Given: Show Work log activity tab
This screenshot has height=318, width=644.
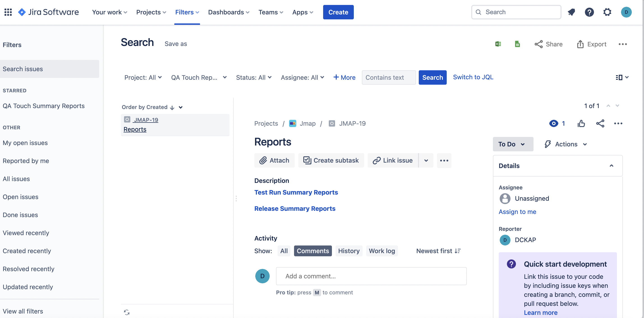Looking at the screenshot, I should 382,251.
